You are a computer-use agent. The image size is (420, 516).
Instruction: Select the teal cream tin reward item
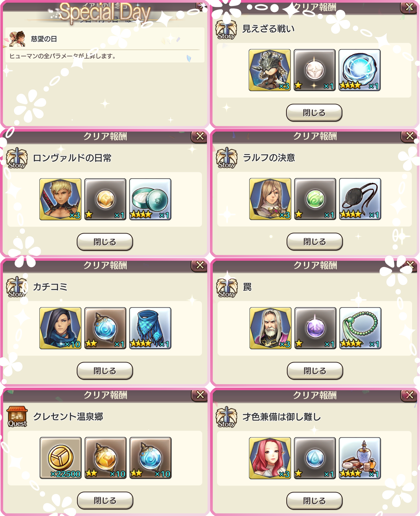coord(150,199)
